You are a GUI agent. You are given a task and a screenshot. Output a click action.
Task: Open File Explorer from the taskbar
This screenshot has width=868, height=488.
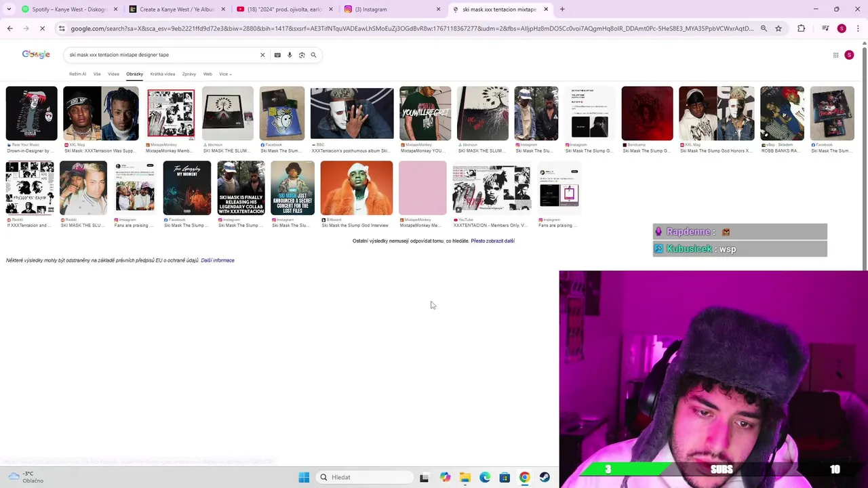click(x=465, y=477)
